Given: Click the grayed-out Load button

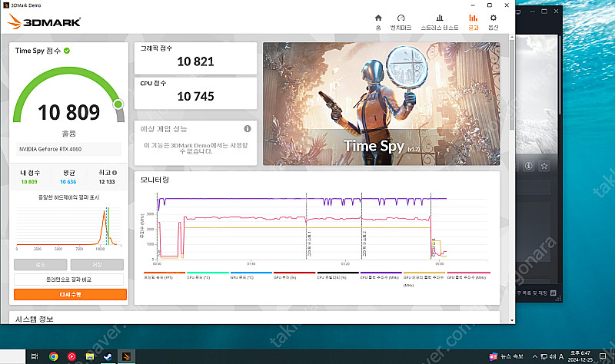Looking at the screenshot, I should pos(41,264).
